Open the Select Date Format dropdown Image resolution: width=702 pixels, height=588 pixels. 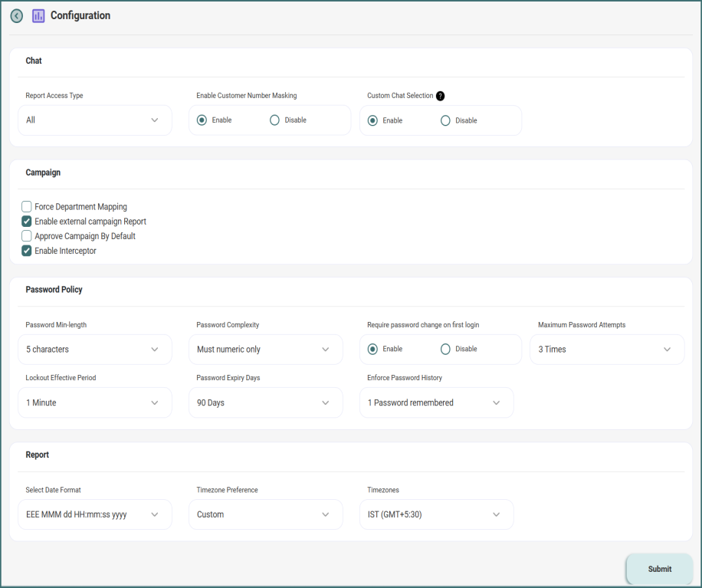[95, 514]
